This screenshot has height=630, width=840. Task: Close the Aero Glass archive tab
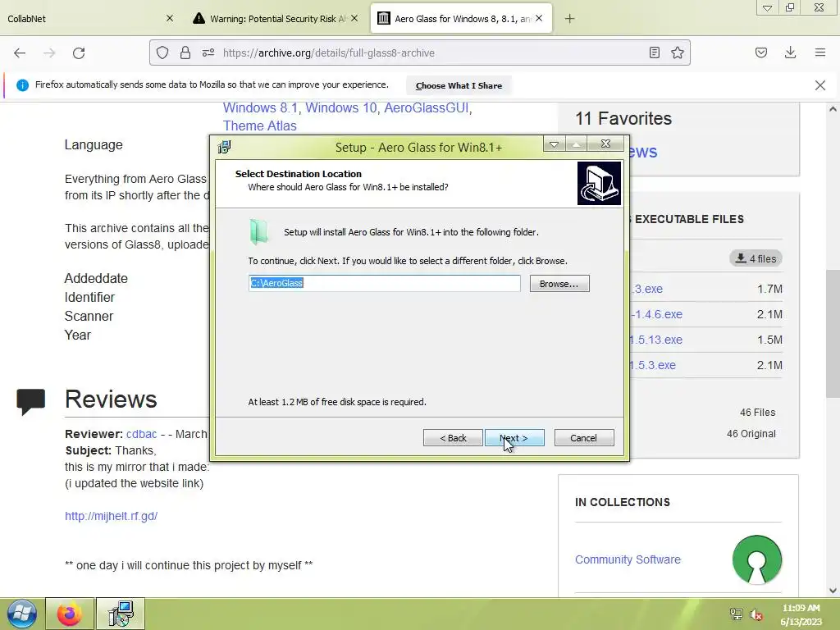[x=539, y=18]
